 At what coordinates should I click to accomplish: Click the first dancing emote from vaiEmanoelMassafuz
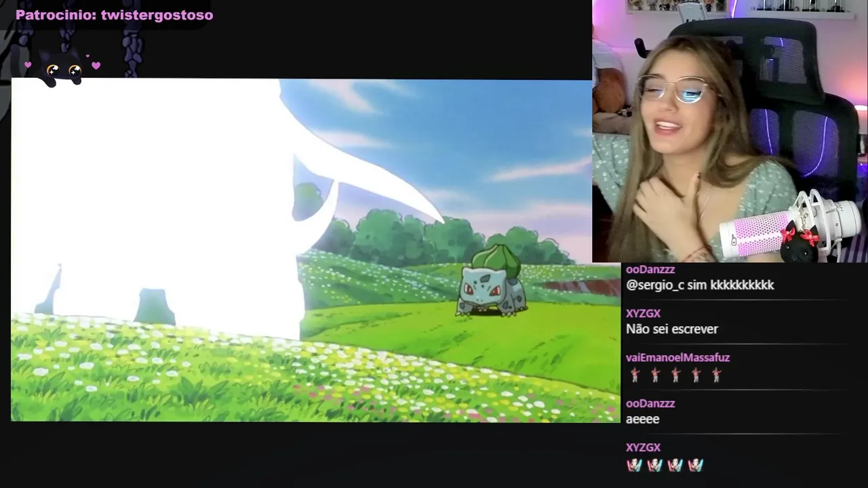coord(635,375)
